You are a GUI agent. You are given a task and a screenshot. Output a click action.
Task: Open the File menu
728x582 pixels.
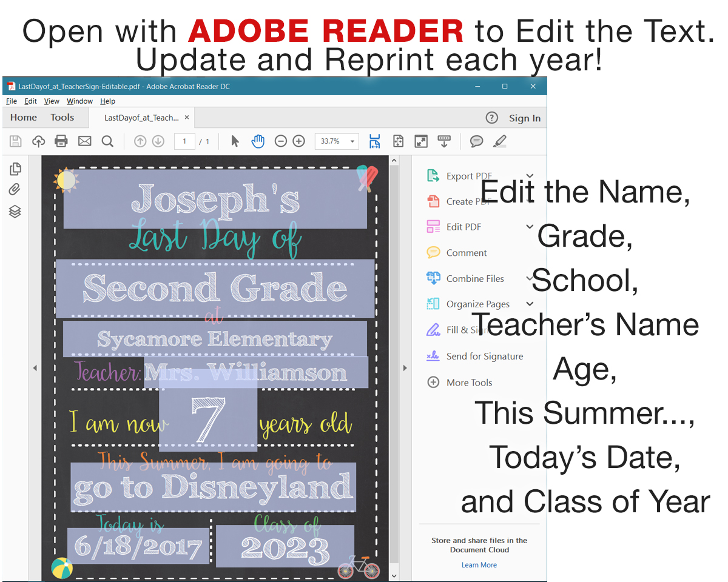(12, 101)
